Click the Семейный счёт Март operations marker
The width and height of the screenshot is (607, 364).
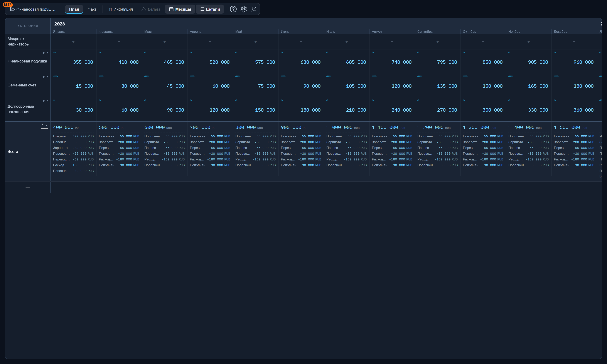point(147,77)
